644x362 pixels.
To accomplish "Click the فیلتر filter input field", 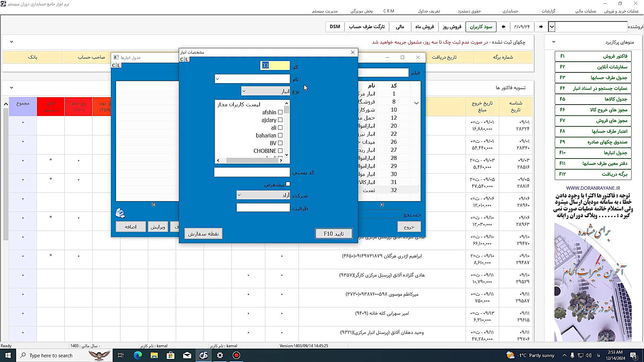I will click(x=383, y=72).
